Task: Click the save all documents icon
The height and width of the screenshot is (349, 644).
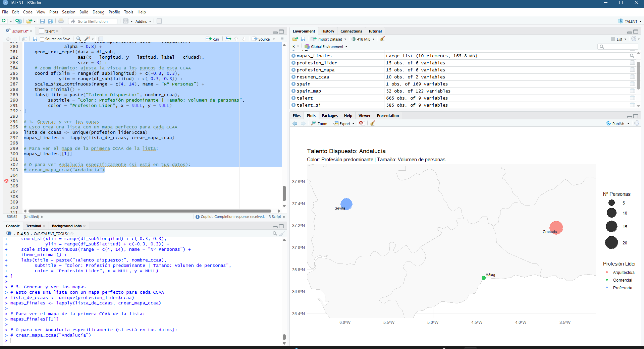Action: (x=51, y=21)
